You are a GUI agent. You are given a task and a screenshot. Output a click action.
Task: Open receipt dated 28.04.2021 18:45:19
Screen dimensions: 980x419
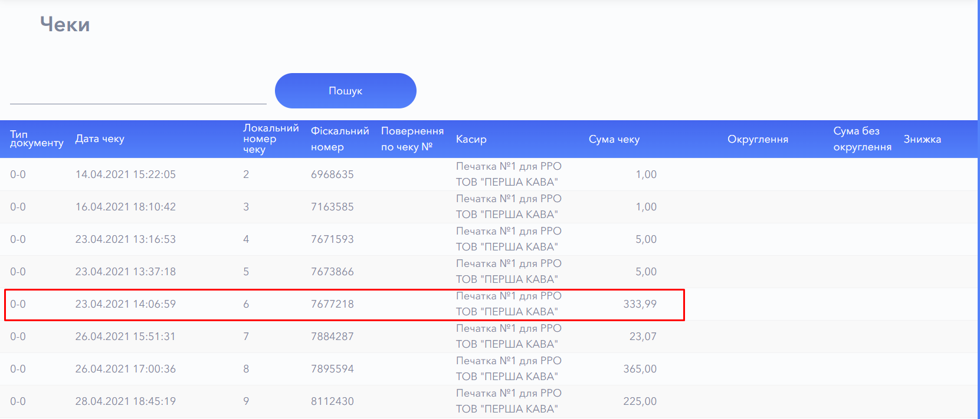125,401
